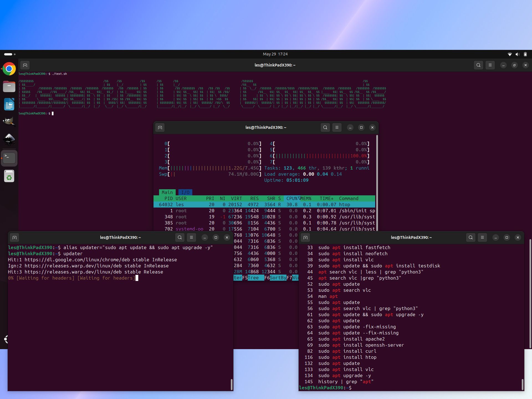Open LibreOffice Writer from the dock
532x399 pixels.
tap(9, 104)
